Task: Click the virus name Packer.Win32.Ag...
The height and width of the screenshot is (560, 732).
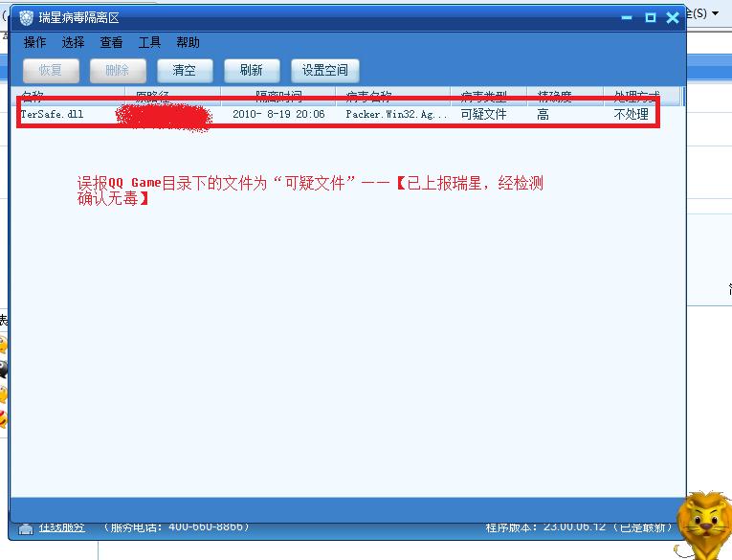Action: point(396,114)
